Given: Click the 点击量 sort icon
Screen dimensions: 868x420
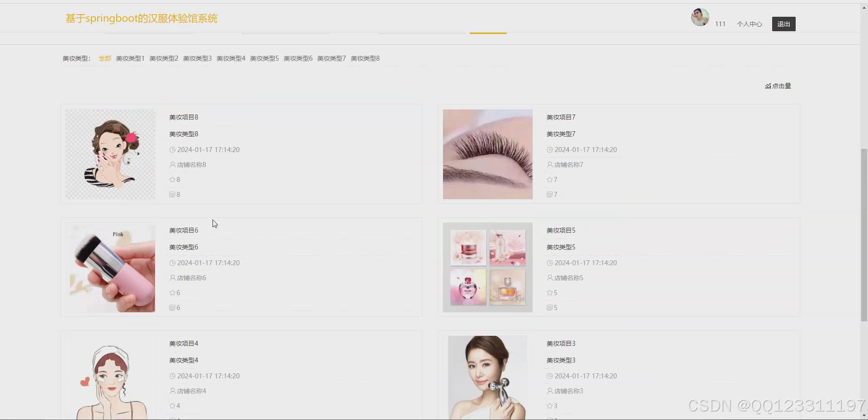Looking at the screenshot, I should click(x=769, y=86).
